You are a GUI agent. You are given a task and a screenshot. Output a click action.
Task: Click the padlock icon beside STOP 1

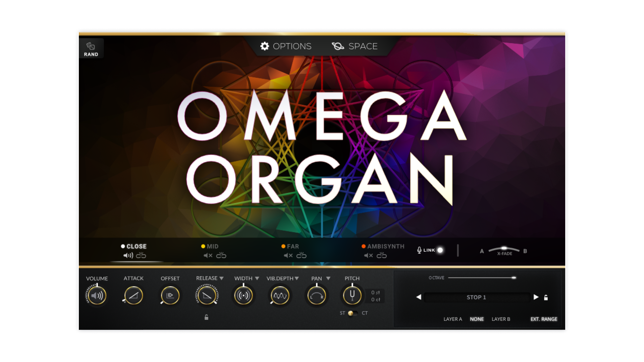[x=546, y=297]
